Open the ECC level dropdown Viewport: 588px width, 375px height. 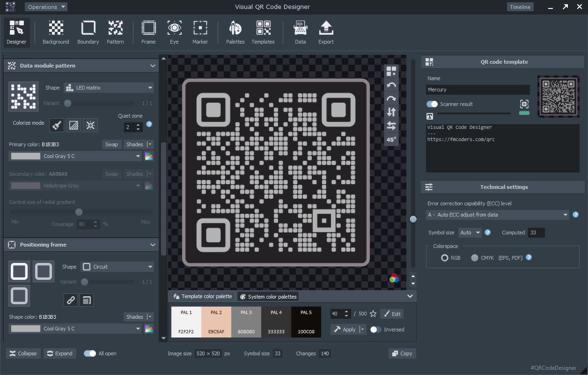click(498, 215)
